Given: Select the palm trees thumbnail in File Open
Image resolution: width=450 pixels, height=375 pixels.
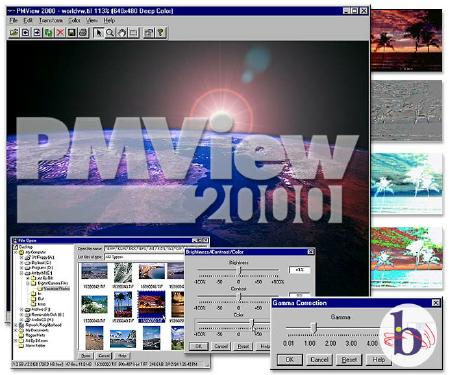Looking at the screenshot, I should (123, 304).
